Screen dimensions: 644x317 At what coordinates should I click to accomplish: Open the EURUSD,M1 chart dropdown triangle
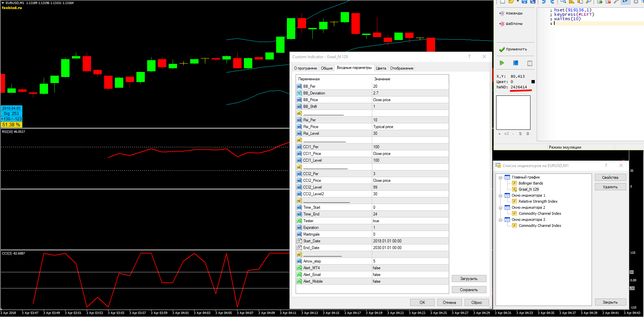click(3, 3)
